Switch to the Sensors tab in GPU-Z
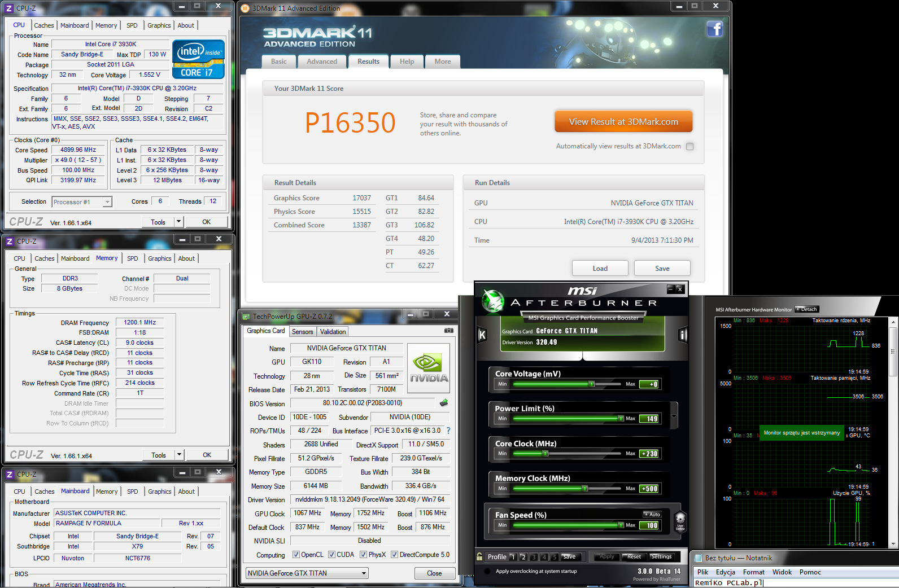This screenshot has width=899, height=588. click(x=302, y=332)
